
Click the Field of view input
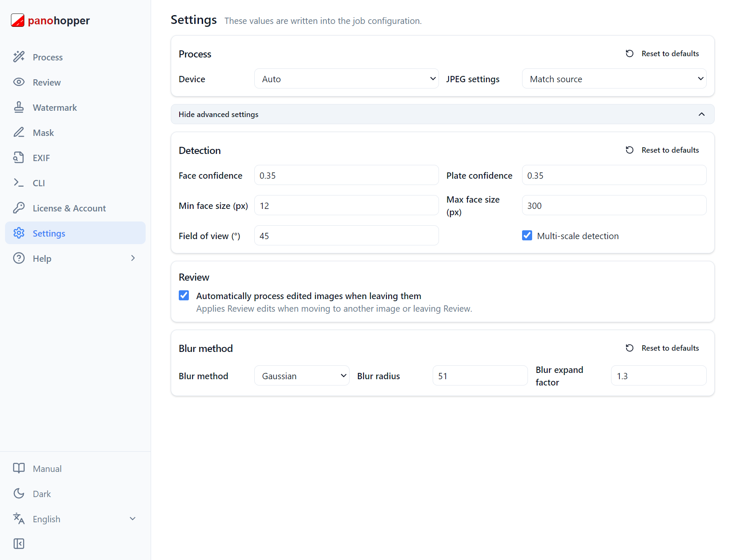click(x=347, y=235)
